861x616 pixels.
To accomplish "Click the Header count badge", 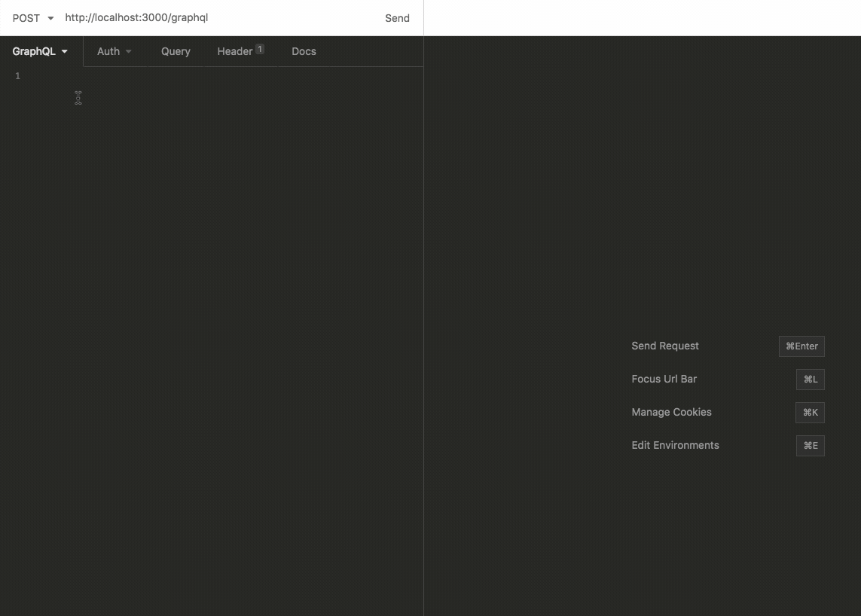I will [x=260, y=49].
